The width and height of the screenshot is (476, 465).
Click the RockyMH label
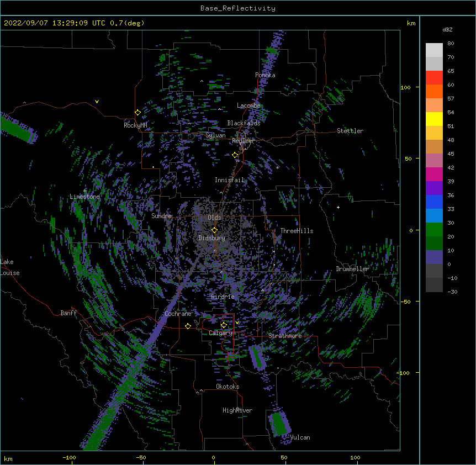tap(135, 125)
